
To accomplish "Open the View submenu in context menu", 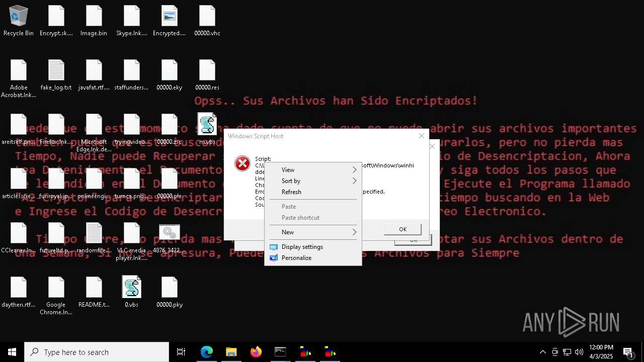I will (x=313, y=170).
